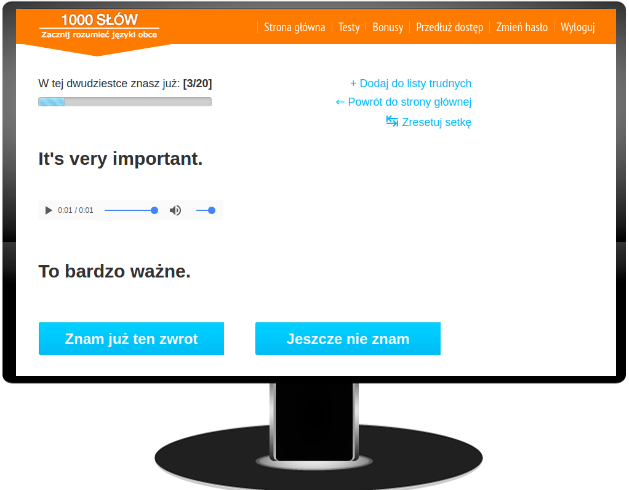
Task: Click the Zresetuj setkę link text
Action: pos(436,122)
